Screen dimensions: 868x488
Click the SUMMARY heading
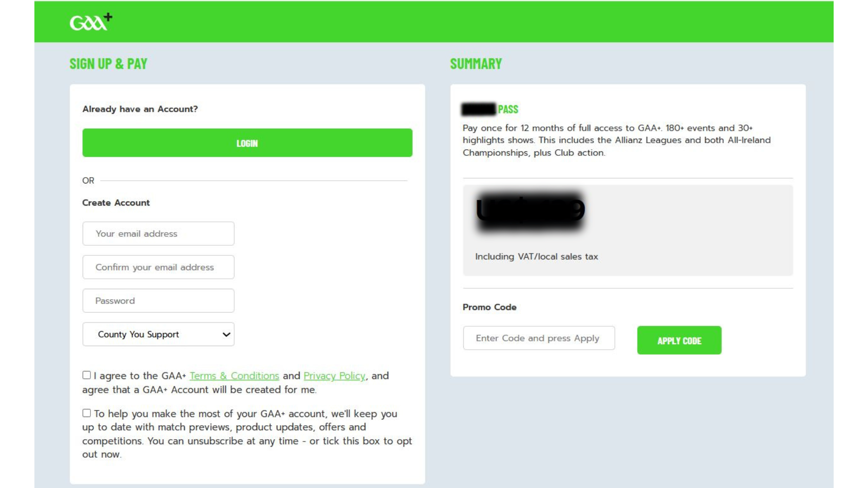click(x=476, y=64)
